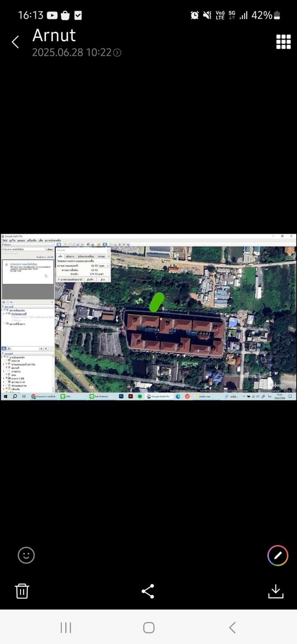Expand the ป้ายแดนและป้ายกำกับ layer
Viewport: 297px width, 644px height.
tap(3, 364)
